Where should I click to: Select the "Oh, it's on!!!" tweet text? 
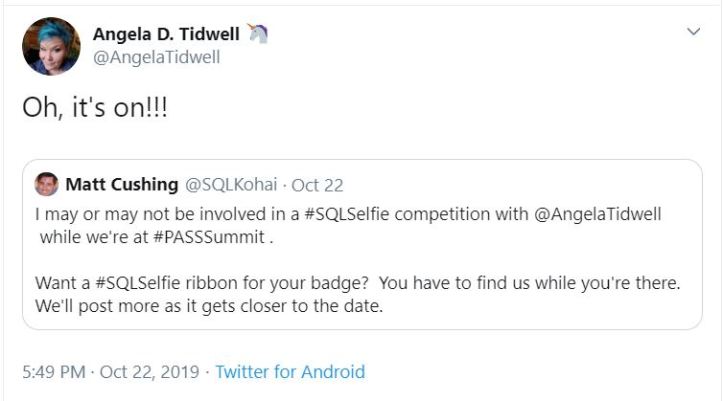95,109
